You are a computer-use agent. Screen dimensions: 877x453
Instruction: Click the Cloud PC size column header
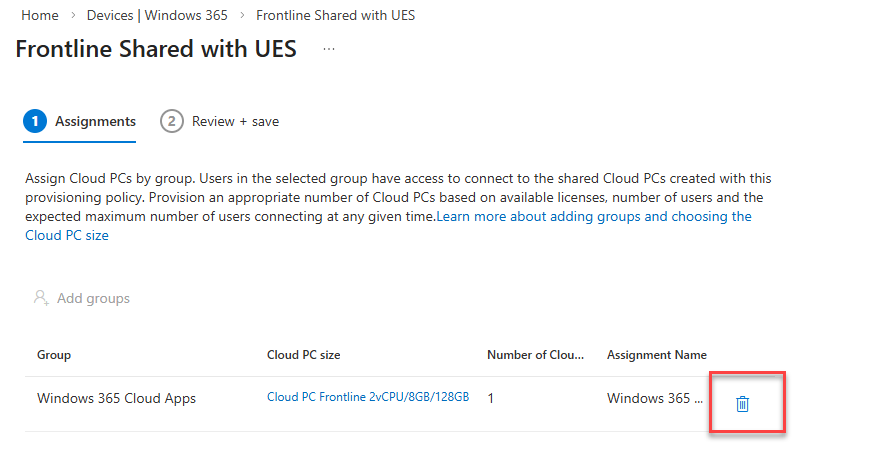304,355
